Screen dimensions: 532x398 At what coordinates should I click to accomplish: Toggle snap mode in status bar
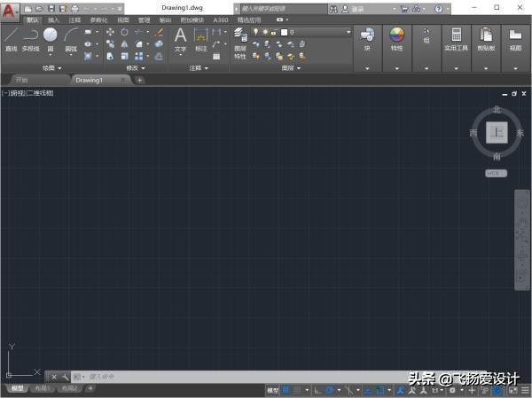coord(297,390)
